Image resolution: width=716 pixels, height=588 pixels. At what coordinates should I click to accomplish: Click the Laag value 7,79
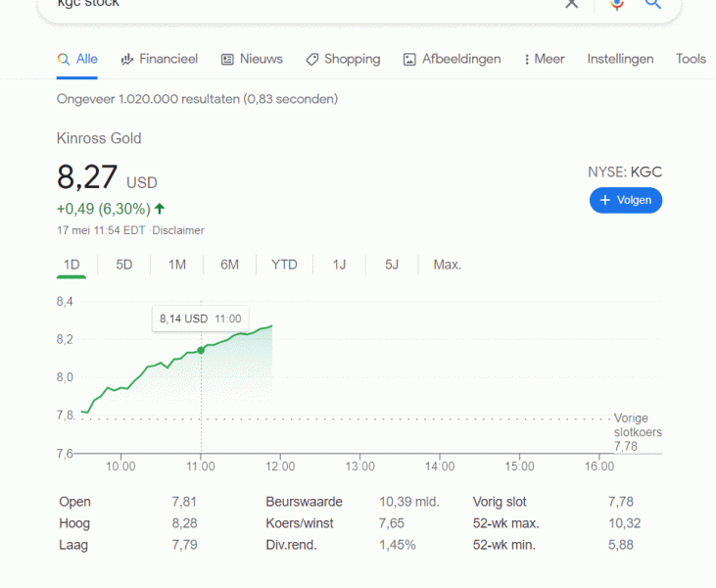[x=184, y=545]
